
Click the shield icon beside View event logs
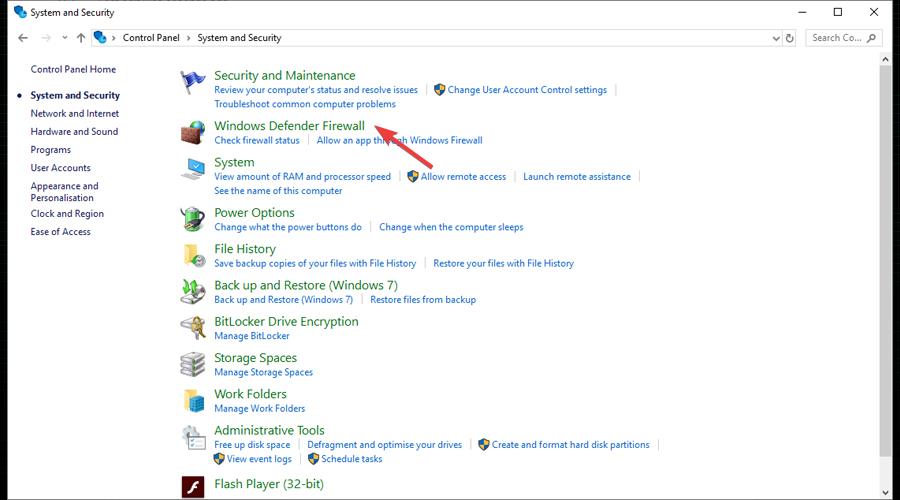click(219, 459)
